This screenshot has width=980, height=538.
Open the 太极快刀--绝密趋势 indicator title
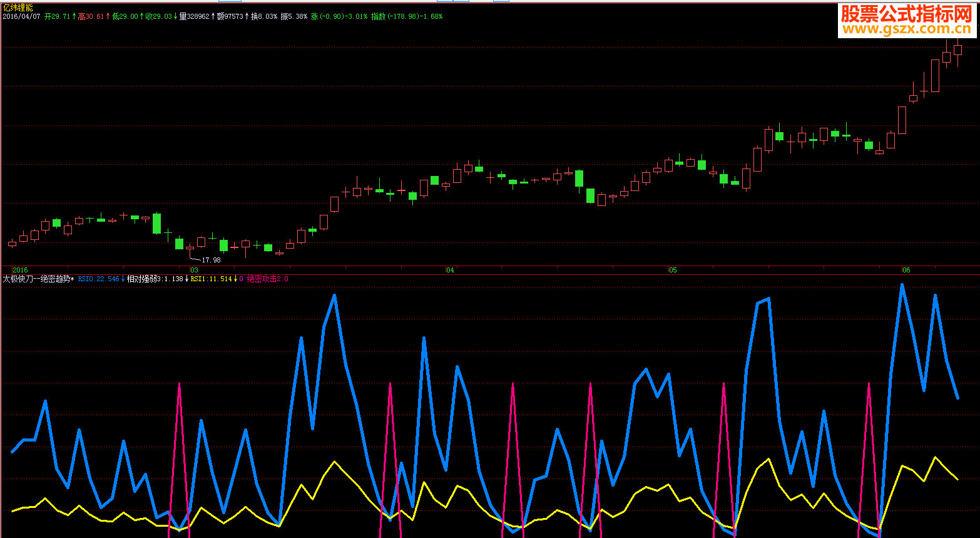tap(39, 279)
